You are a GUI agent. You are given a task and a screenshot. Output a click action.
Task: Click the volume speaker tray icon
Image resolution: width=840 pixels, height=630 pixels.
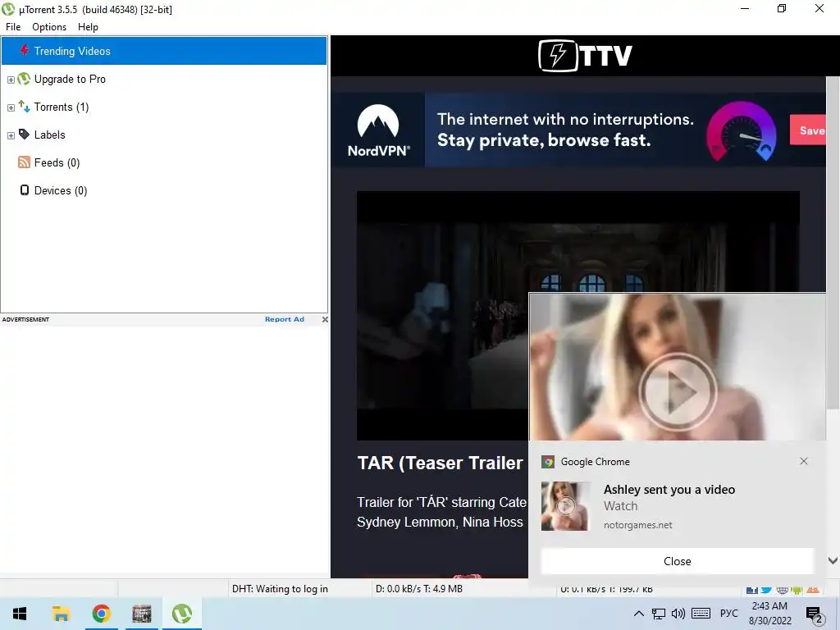(678, 614)
